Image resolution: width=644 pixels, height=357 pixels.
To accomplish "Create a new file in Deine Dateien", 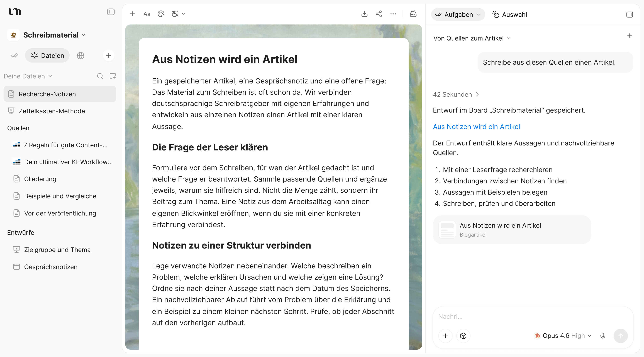I will point(113,76).
